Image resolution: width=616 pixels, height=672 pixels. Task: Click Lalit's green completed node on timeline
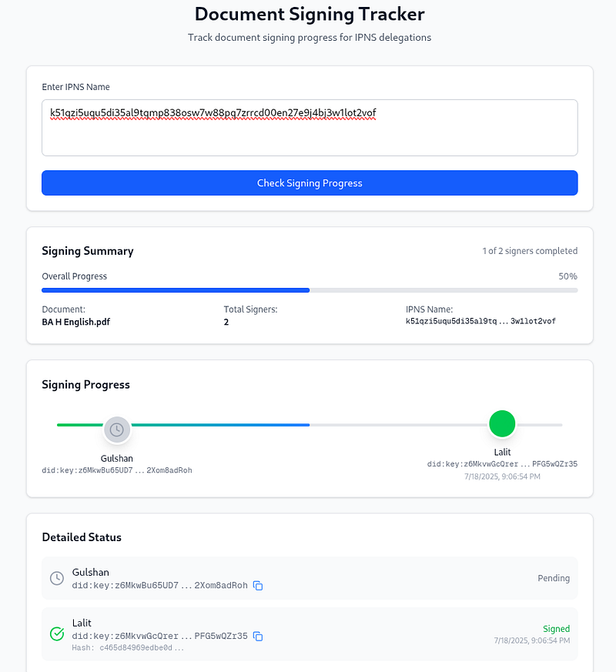pos(502,423)
